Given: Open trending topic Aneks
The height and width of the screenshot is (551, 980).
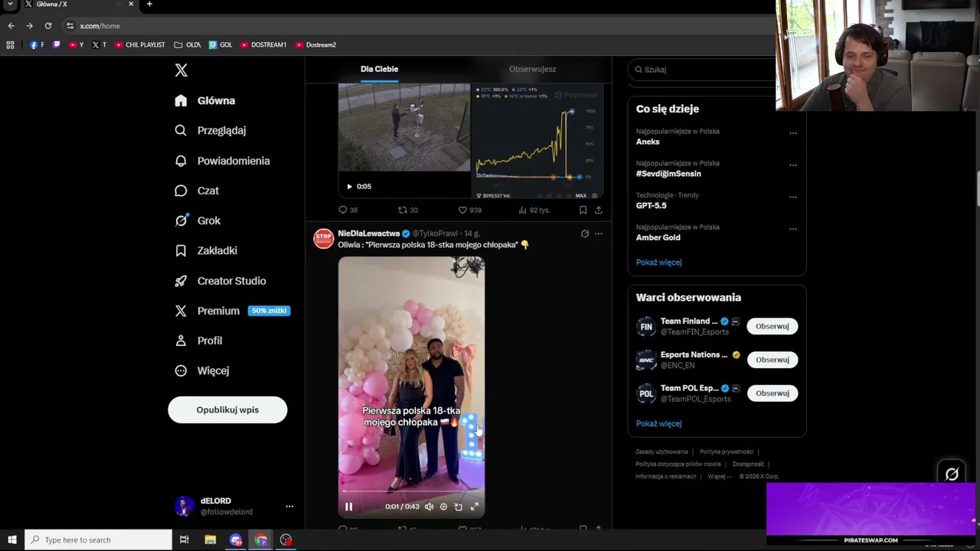Looking at the screenshot, I should (647, 142).
